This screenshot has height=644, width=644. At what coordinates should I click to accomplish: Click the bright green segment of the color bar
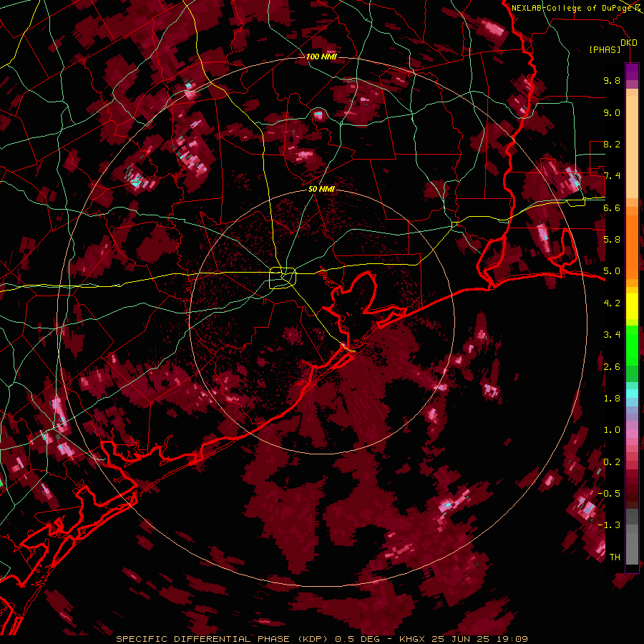632,345
